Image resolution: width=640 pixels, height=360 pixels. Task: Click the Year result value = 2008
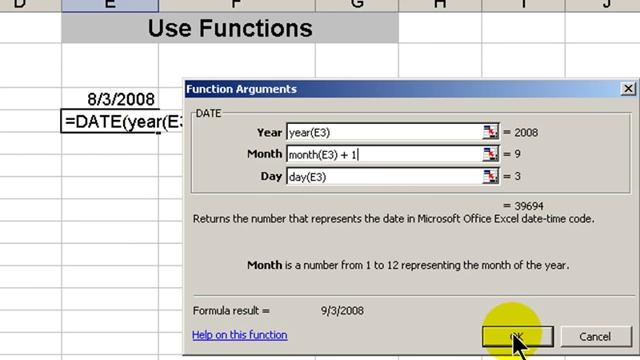point(520,132)
